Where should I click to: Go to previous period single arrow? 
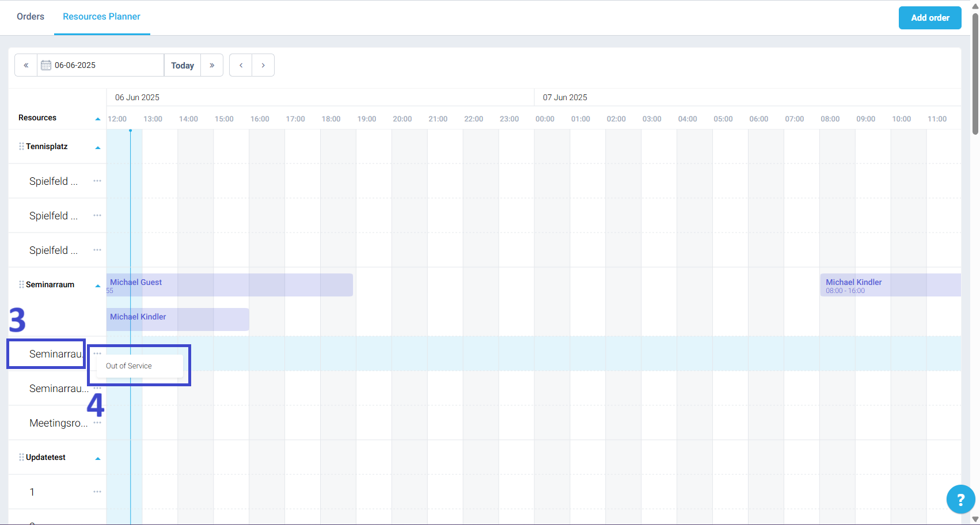pyautogui.click(x=241, y=65)
